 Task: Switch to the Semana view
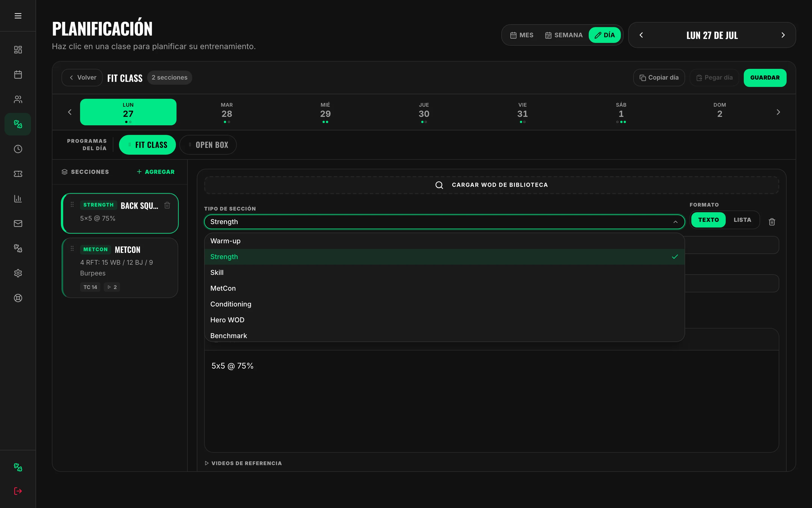564,35
